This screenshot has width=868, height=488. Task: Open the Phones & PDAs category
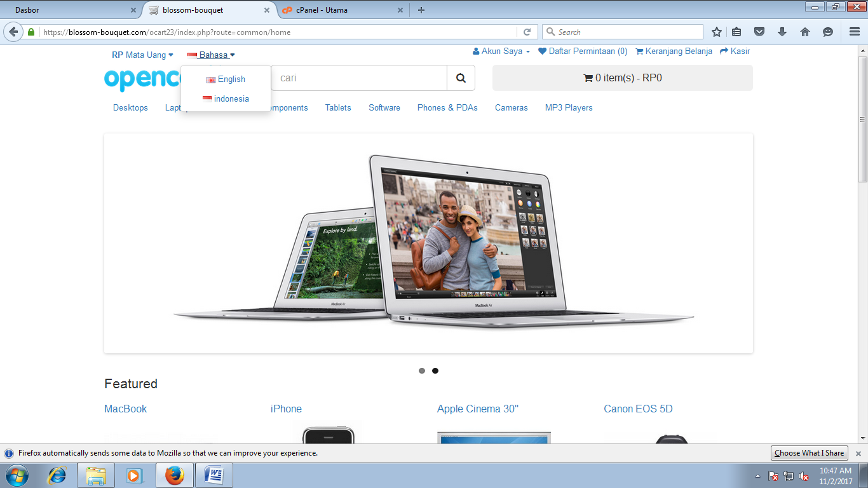[x=447, y=108]
